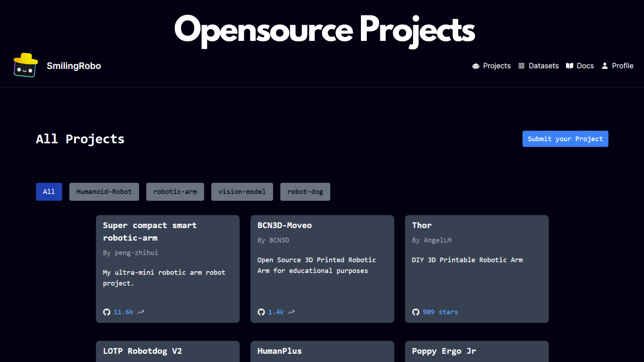This screenshot has height=362, width=644.
Task: Click GitHub icon on the 11.6k card
Action: 107,312
